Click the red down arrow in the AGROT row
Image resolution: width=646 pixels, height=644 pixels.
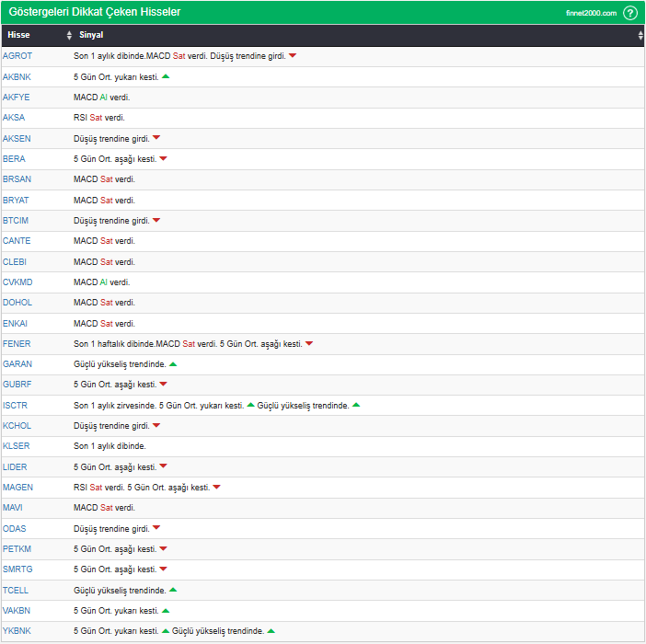click(293, 55)
